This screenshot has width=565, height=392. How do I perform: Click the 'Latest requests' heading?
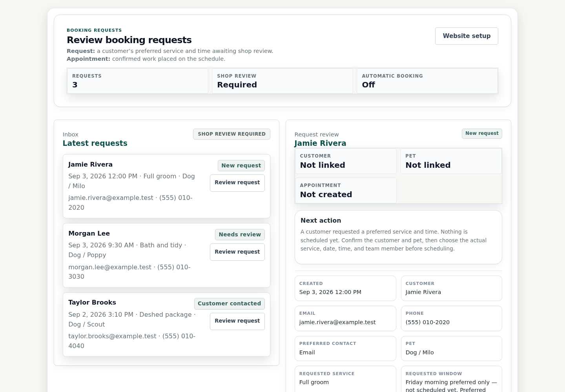[95, 143]
